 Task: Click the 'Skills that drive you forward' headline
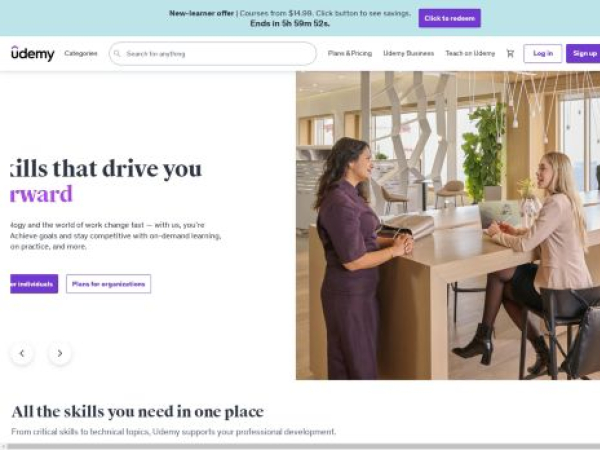pos(106,181)
